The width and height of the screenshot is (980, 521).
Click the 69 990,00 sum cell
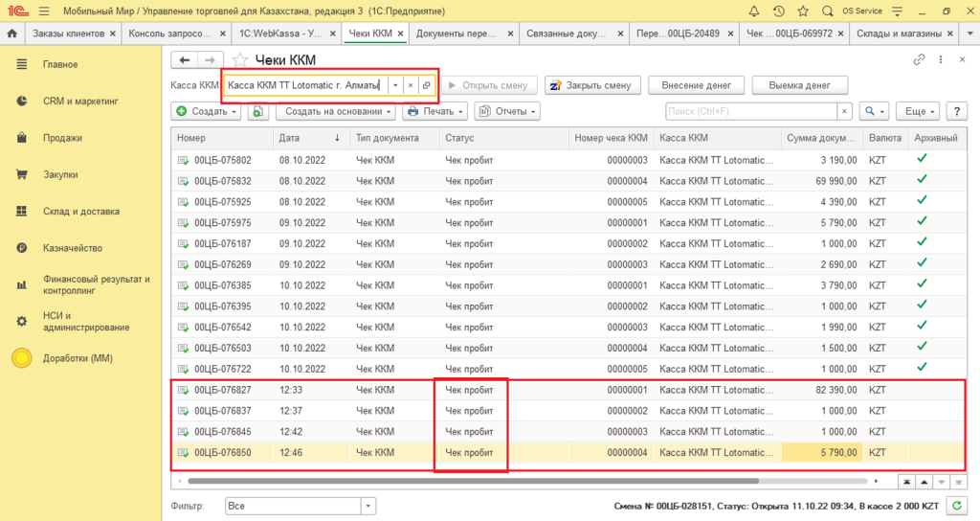coord(822,181)
